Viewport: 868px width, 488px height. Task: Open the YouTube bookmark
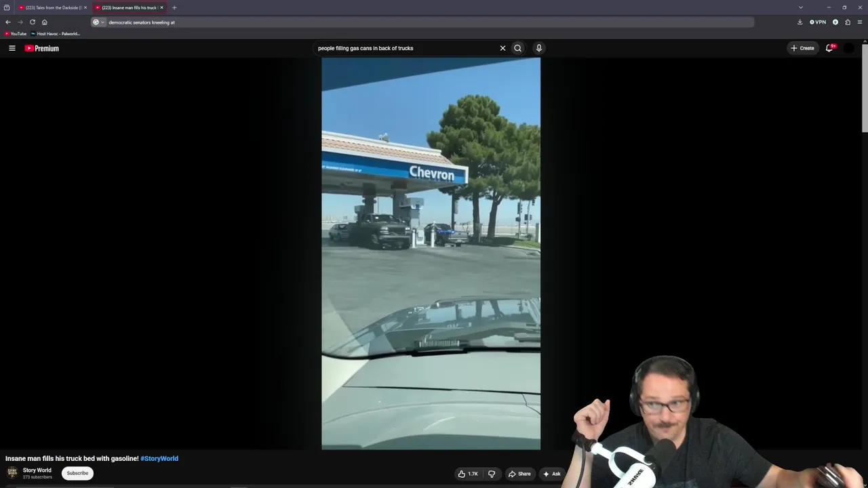16,33
